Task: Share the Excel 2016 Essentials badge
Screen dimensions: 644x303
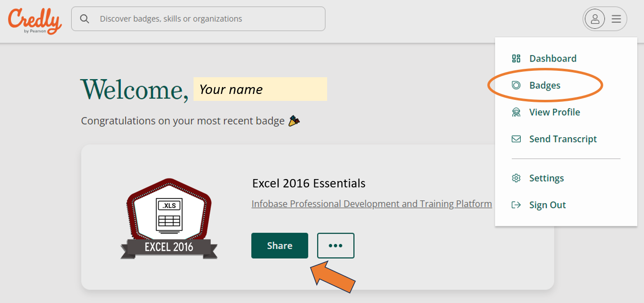Action: (x=280, y=245)
